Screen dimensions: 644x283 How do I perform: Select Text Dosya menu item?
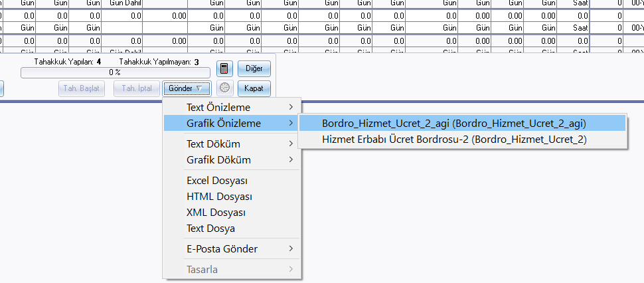click(211, 229)
